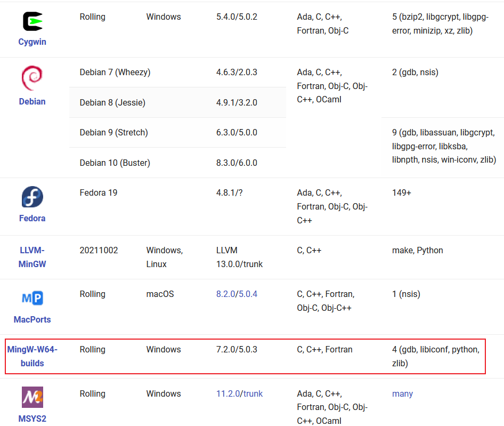Click the version '5.4.0/5.0.2'
This screenshot has height=426, width=504.
pos(237,17)
